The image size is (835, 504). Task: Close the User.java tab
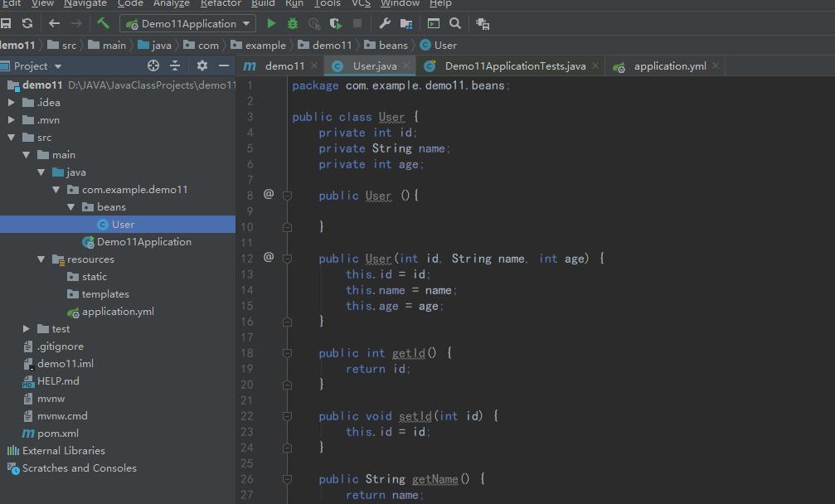coord(407,66)
